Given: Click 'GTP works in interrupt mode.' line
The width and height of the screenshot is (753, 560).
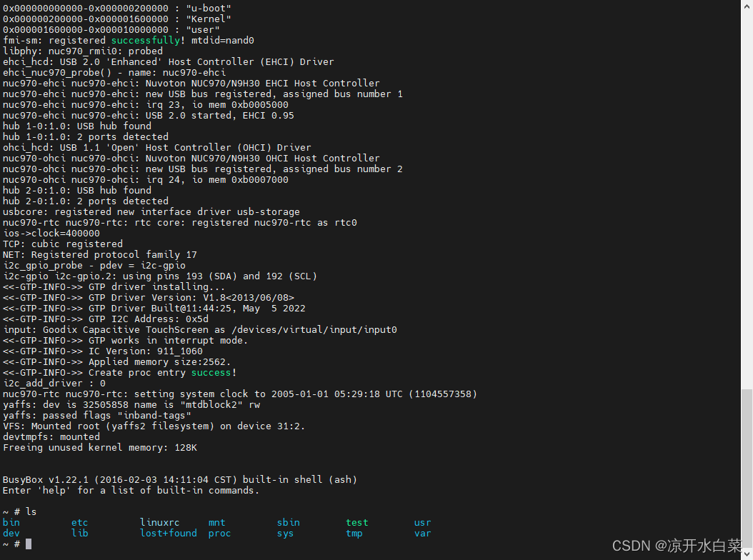Looking at the screenshot, I should click(125, 340).
